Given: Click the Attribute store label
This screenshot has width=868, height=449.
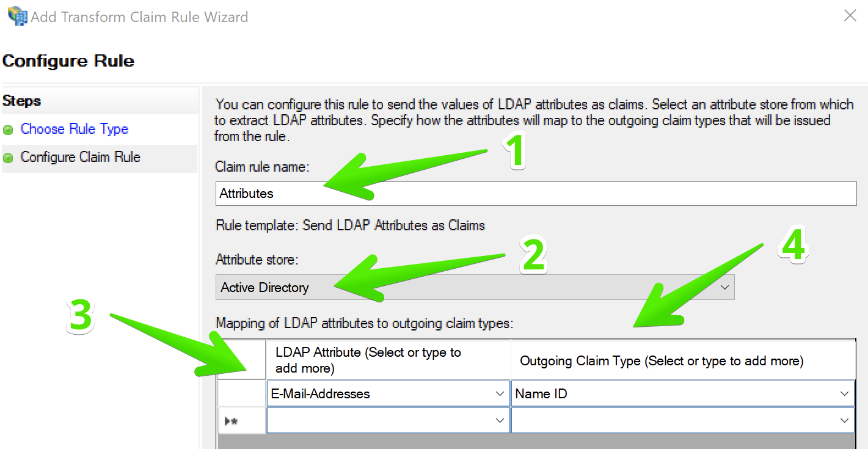Looking at the screenshot, I should [257, 260].
